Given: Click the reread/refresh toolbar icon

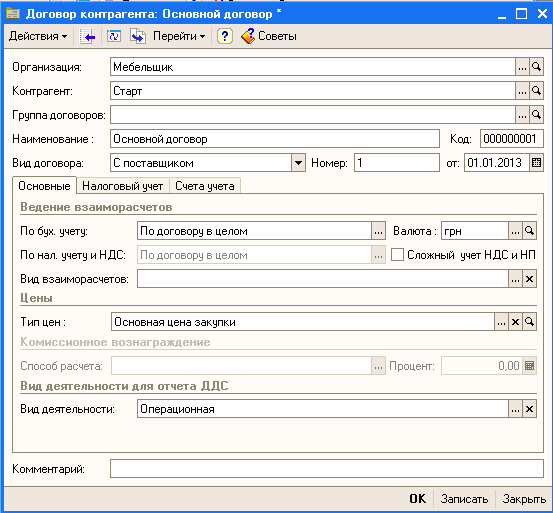Looking at the screenshot, I should 114,36.
